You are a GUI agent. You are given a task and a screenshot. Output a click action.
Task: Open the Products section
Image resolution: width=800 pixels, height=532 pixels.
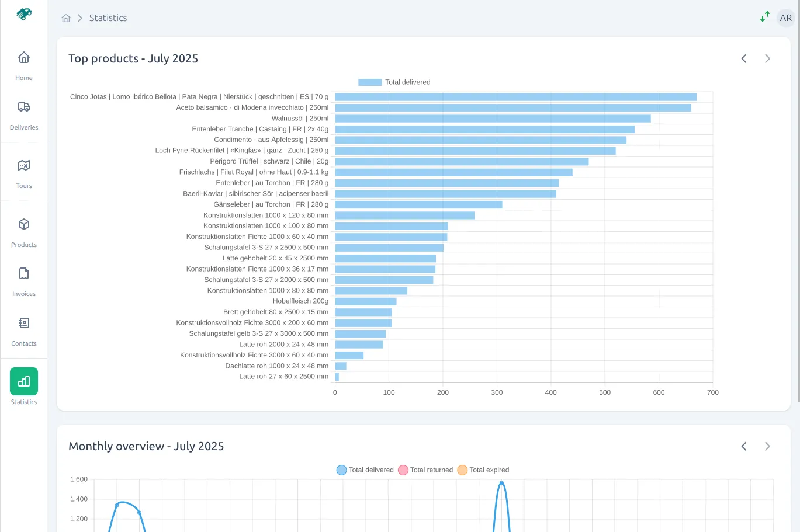[x=24, y=232]
